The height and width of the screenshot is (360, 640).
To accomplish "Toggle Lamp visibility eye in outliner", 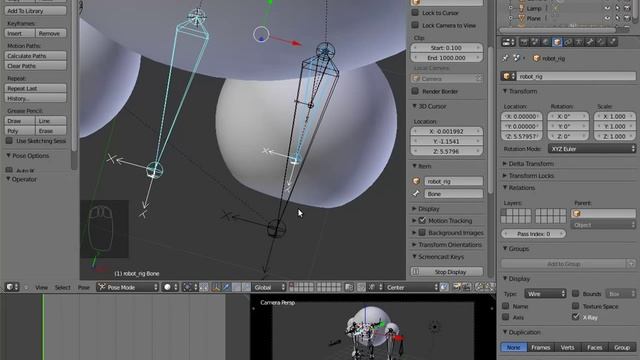I will pos(607,8).
